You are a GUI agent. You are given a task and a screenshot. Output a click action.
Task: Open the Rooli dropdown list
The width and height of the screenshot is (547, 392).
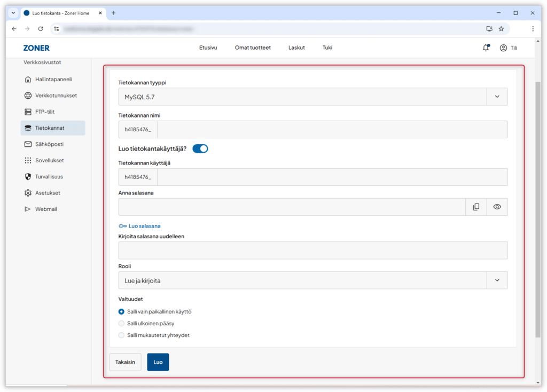click(x=497, y=280)
